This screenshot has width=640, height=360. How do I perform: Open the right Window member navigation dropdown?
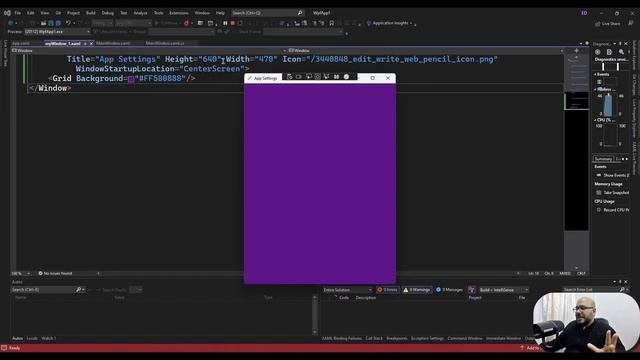click(x=426, y=51)
